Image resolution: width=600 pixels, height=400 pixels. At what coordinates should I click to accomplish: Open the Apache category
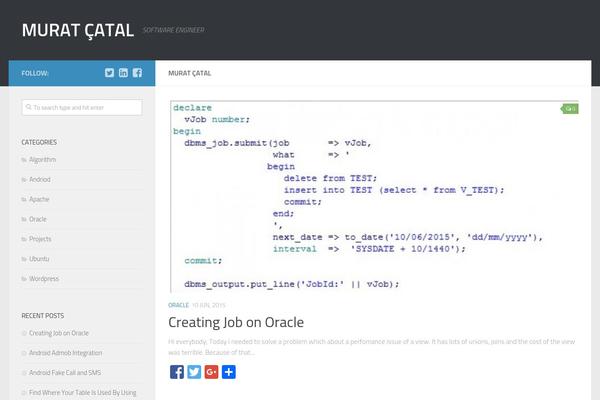(x=39, y=199)
